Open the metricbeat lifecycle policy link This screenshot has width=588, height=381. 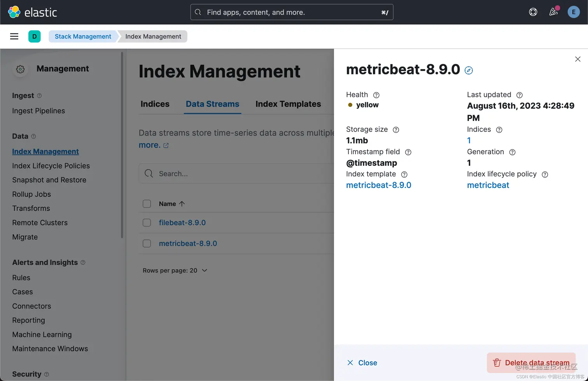pos(488,185)
